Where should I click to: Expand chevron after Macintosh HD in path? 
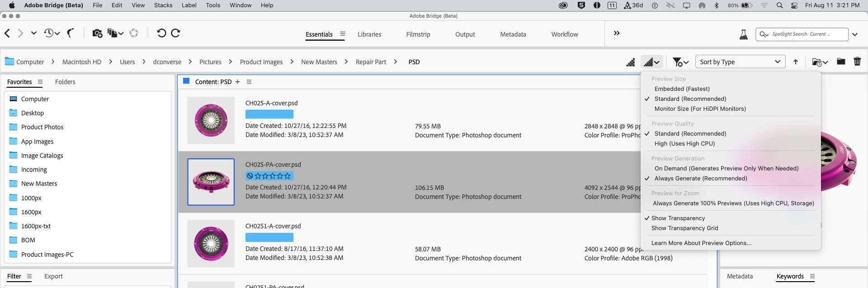point(110,61)
